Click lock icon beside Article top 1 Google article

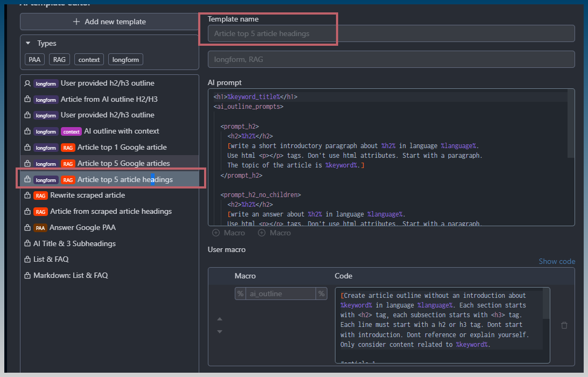27,148
